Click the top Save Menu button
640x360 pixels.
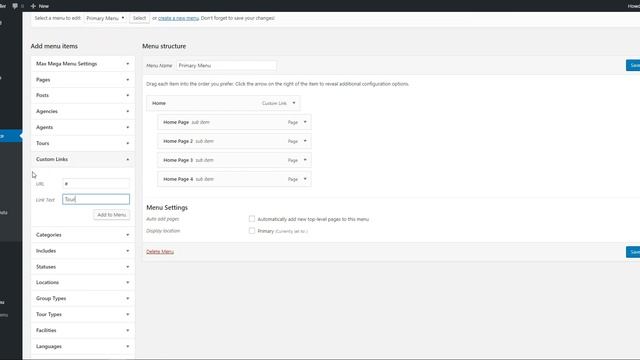click(633, 65)
